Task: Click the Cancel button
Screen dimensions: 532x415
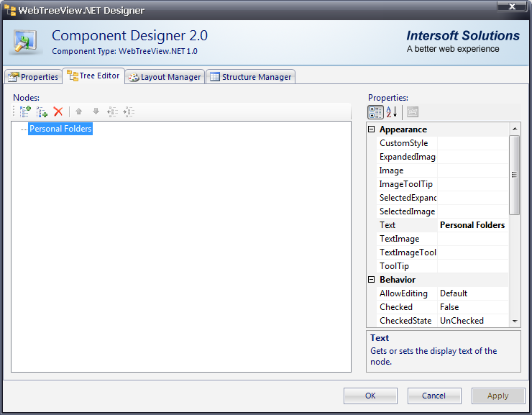Action: (x=434, y=396)
